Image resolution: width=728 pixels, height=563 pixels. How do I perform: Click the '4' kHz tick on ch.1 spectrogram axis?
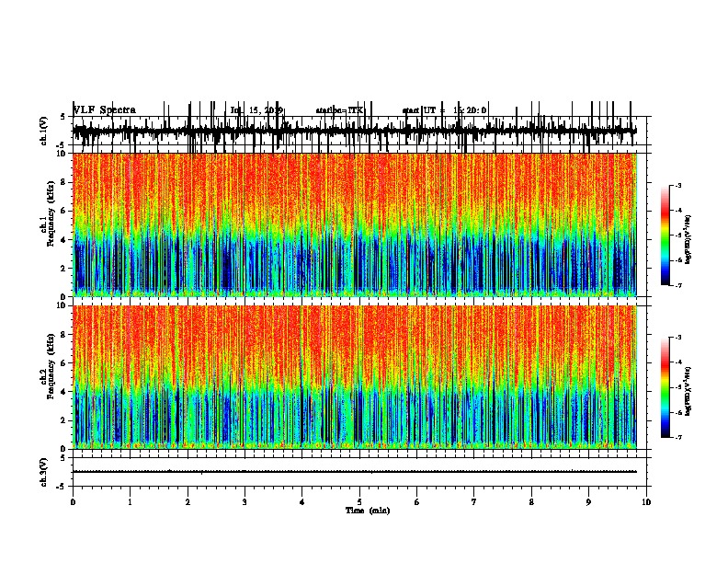(x=64, y=240)
